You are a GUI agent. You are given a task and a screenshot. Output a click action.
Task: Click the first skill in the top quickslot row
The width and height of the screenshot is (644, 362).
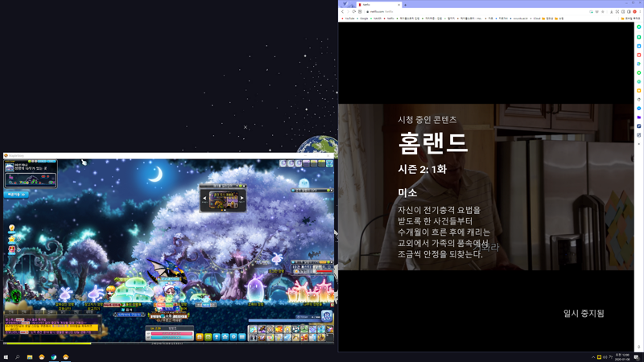pyautogui.click(x=254, y=329)
